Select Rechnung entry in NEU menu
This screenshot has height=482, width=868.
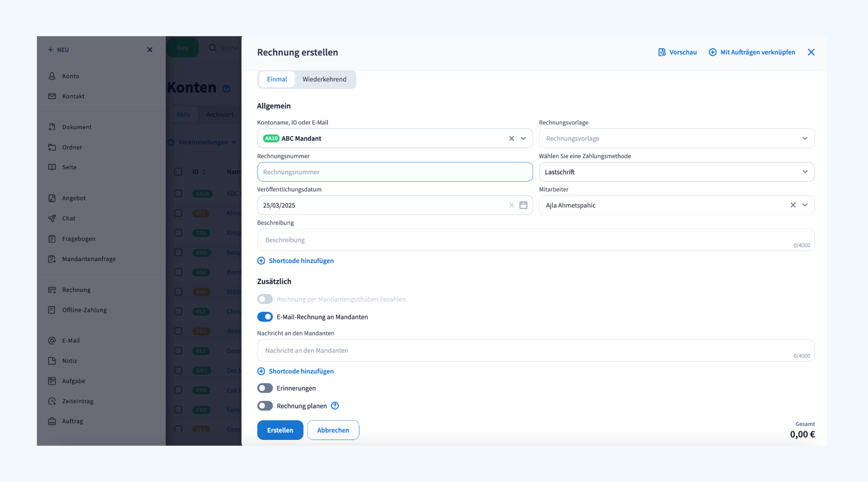(76, 290)
